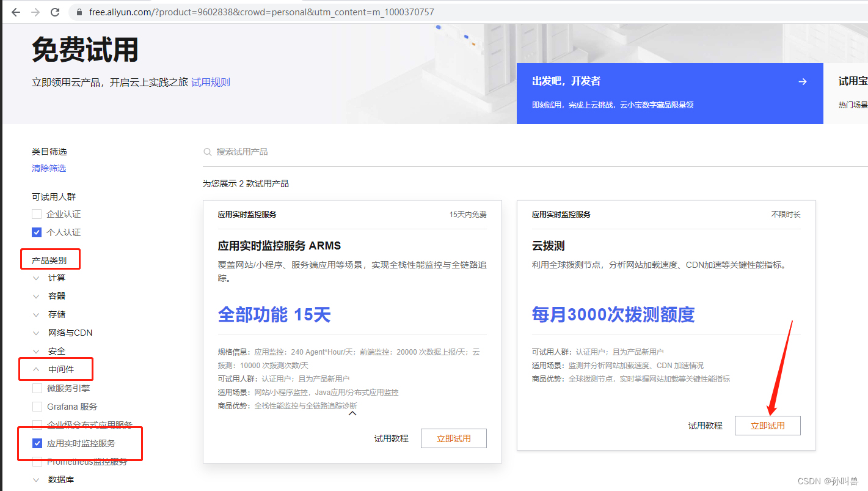Click the 全部功能 15天 offer text
The image size is (868, 491).
274,315
